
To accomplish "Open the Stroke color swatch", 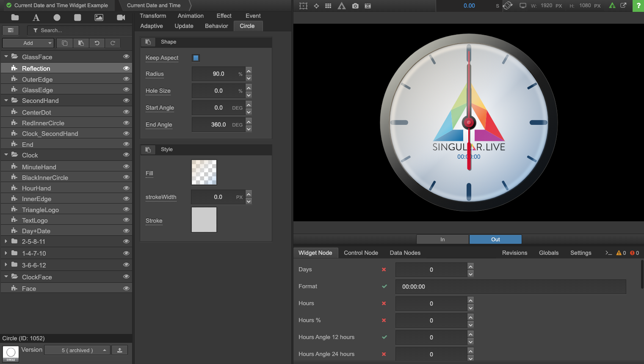I will (204, 220).
